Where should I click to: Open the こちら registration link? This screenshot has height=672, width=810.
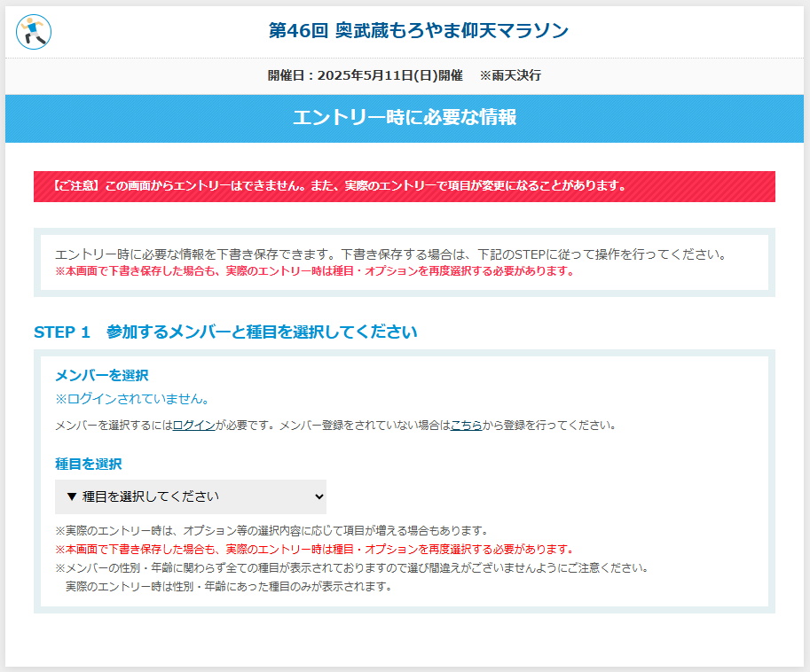point(466,426)
